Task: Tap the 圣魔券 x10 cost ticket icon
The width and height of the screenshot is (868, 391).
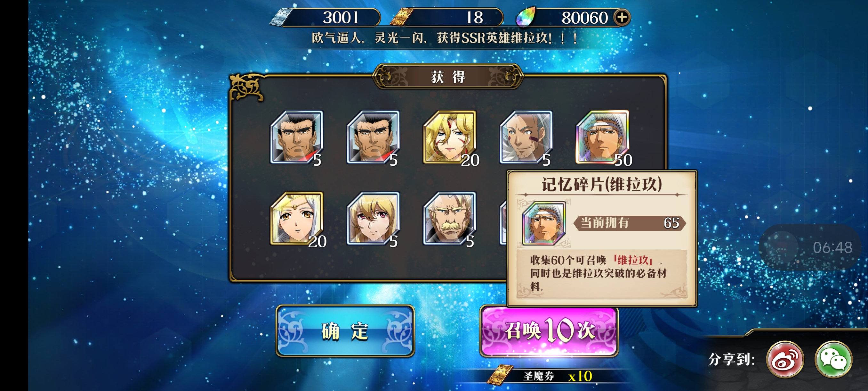Action: [500, 375]
